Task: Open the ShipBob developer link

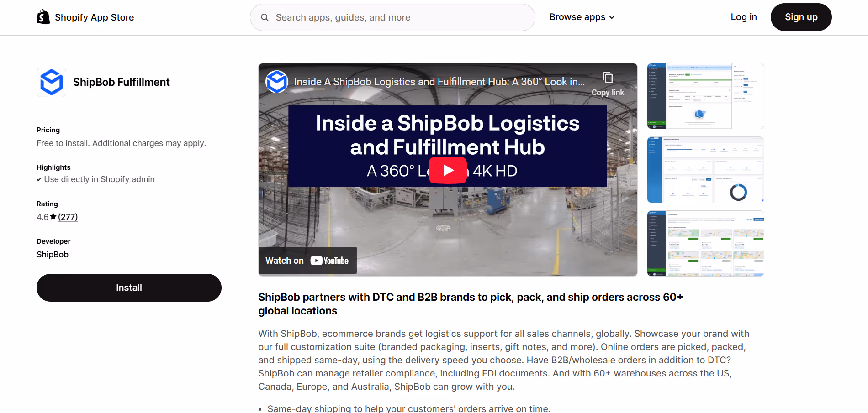Action: tap(53, 255)
